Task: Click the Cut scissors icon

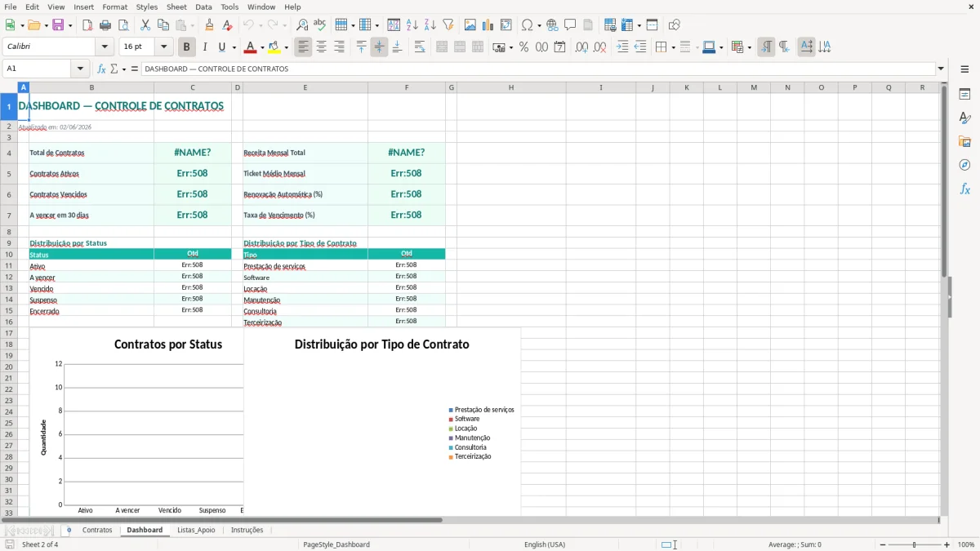Action: (145, 25)
